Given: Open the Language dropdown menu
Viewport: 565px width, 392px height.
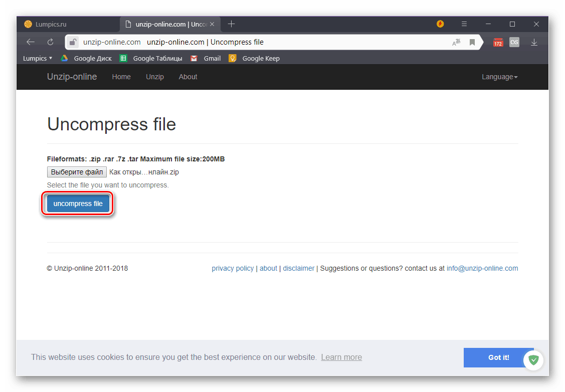Looking at the screenshot, I should pos(499,77).
